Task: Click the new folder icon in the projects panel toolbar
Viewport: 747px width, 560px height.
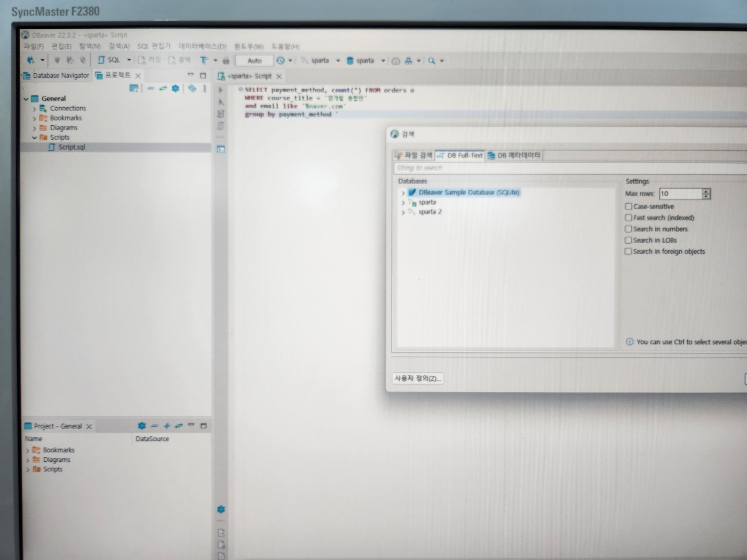Action: 134,88
